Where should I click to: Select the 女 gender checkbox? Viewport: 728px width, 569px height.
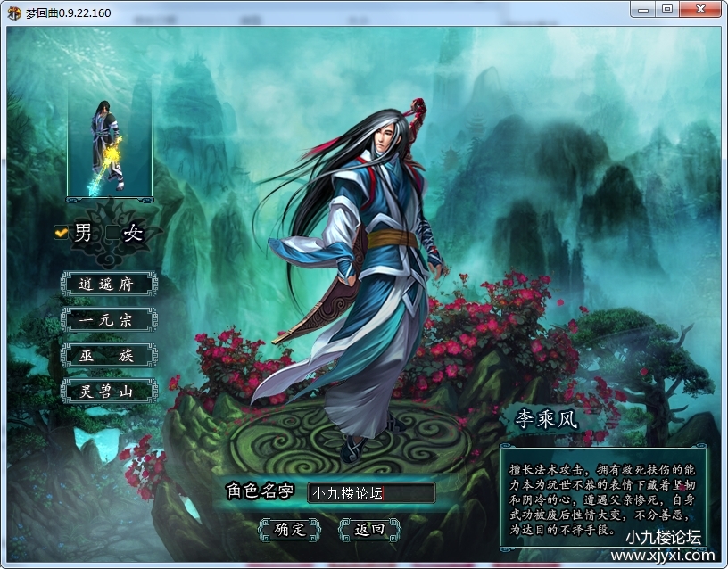pos(112,234)
